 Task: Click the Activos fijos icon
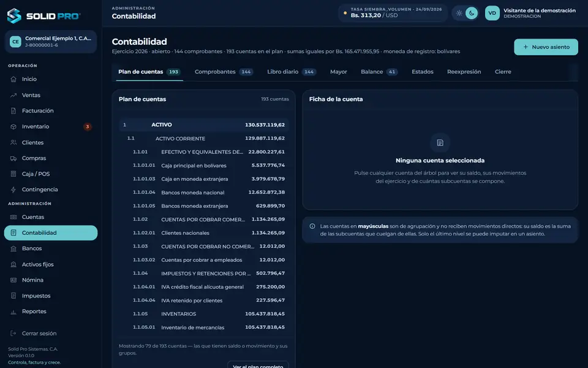pos(13,264)
